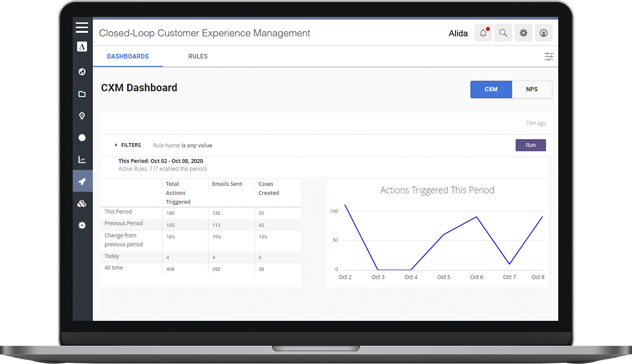
Task: Select the CXM dashboard toggle button
Action: pos(491,90)
